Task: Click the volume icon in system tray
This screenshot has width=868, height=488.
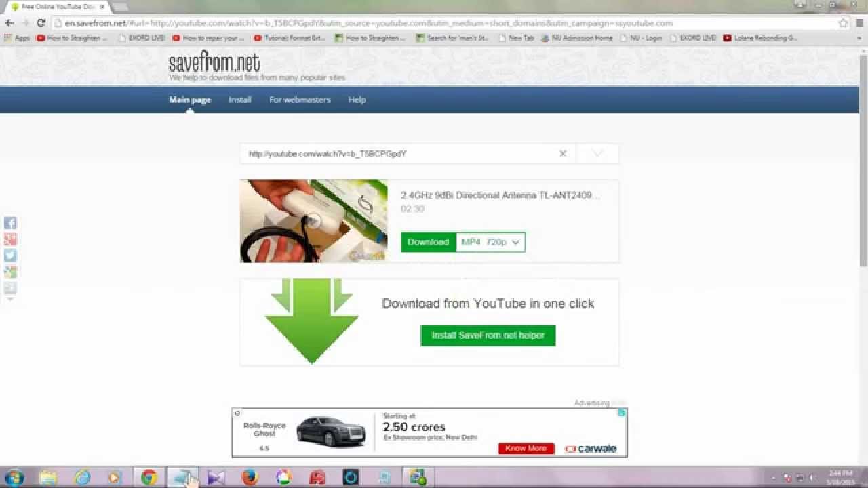Action: point(812,478)
